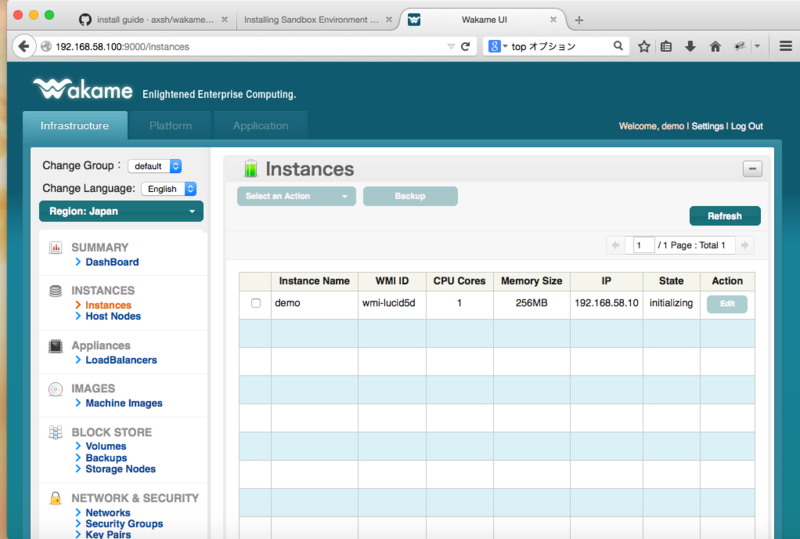Open URL bar history dropdown arrow

(451, 46)
